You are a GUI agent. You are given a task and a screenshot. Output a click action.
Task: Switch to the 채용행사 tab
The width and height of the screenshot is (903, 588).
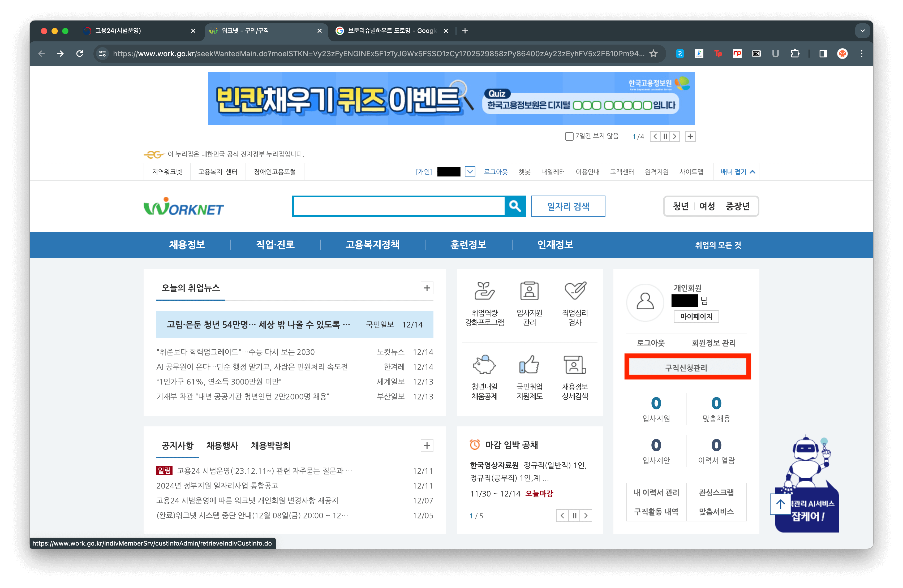(222, 445)
